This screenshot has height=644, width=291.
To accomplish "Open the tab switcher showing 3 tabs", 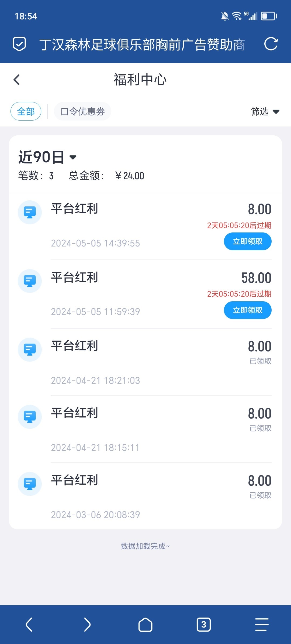I will [x=204, y=625].
